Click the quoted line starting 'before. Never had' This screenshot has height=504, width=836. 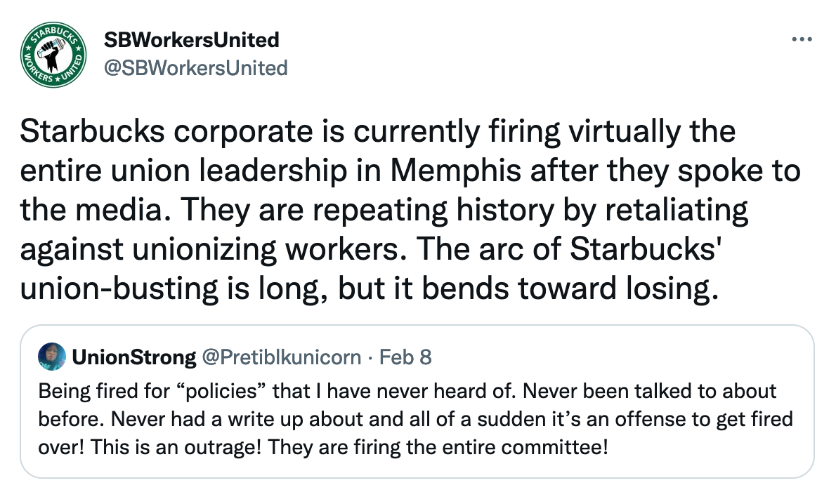coord(416,419)
